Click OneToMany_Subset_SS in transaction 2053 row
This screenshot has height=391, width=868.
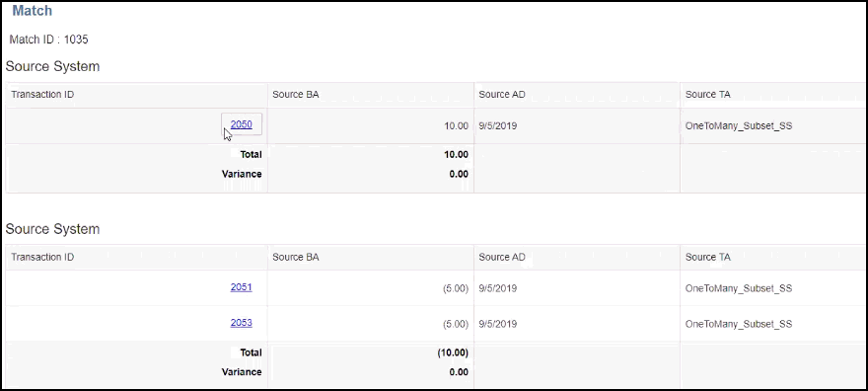(x=739, y=324)
